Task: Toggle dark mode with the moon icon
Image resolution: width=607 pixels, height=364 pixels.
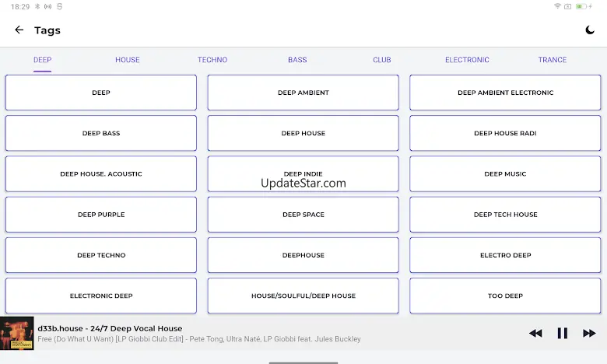Action: click(590, 30)
